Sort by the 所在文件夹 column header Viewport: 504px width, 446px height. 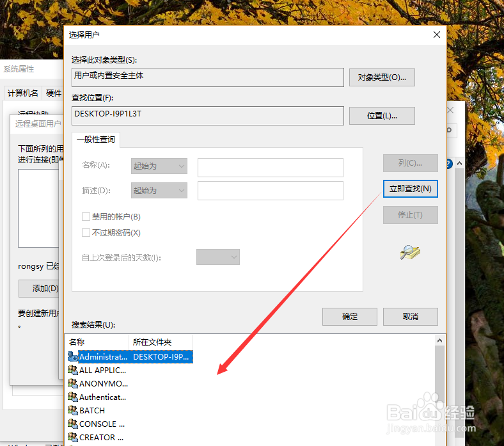(x=161, y=342)
